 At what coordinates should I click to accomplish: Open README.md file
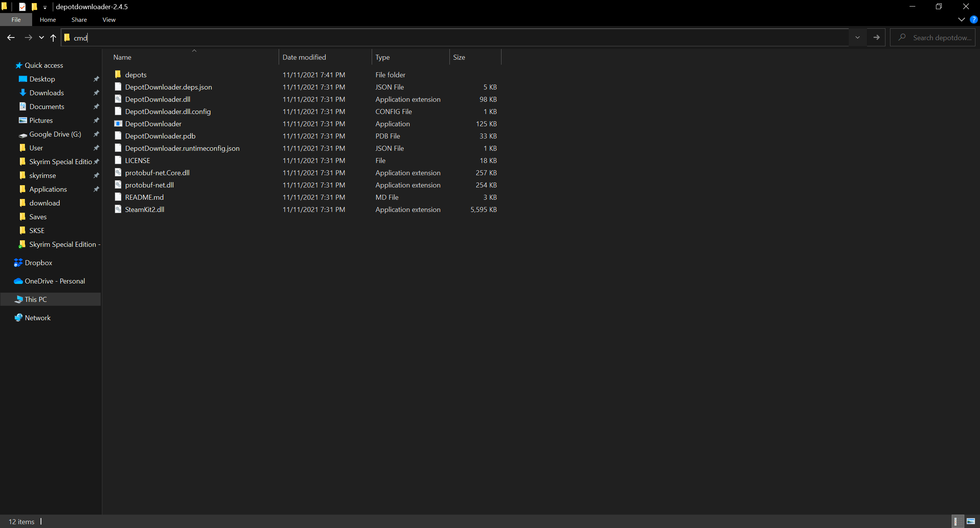(144, 197)
